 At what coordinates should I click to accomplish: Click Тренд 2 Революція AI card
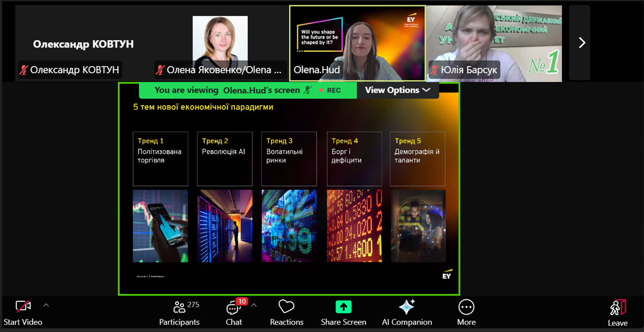coord(225,159)
